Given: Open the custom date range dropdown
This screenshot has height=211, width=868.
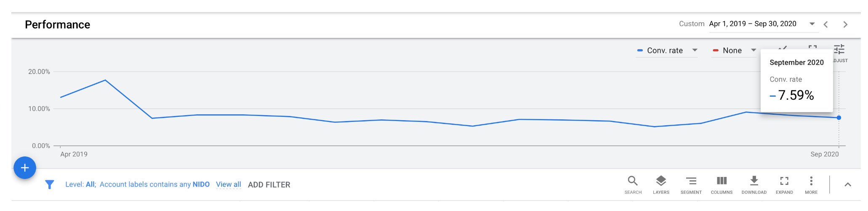Looking at the screenshot, I should [x=812, y=24].
